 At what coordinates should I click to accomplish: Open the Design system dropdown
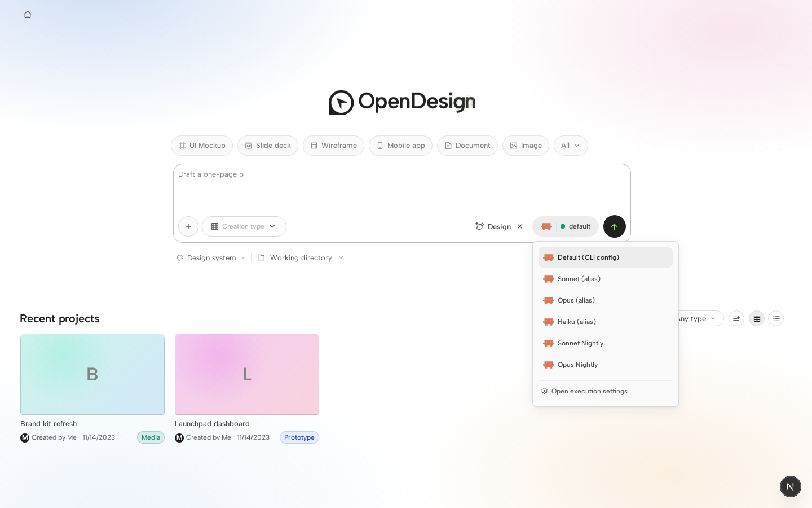point(211,257)
